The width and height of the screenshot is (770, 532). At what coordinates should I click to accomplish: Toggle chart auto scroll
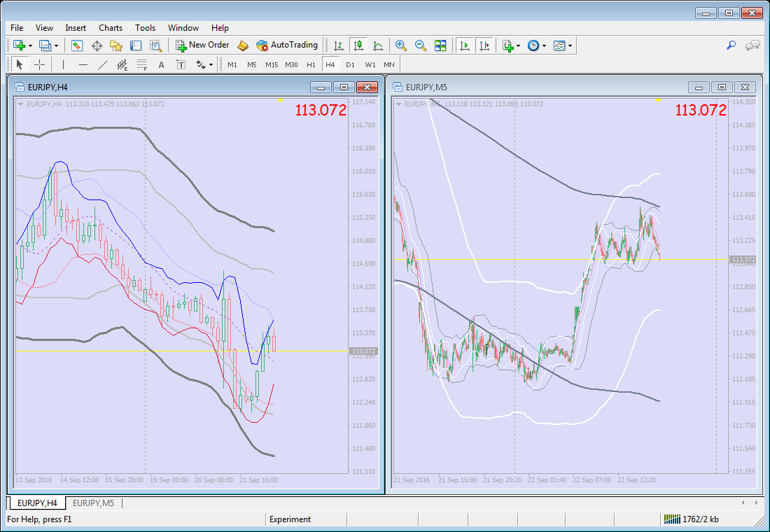point(464,45)
